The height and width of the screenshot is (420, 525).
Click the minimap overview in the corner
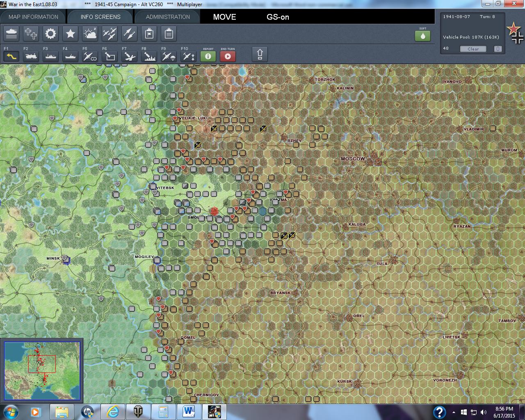pyautogui.click(x=42, y=370)
